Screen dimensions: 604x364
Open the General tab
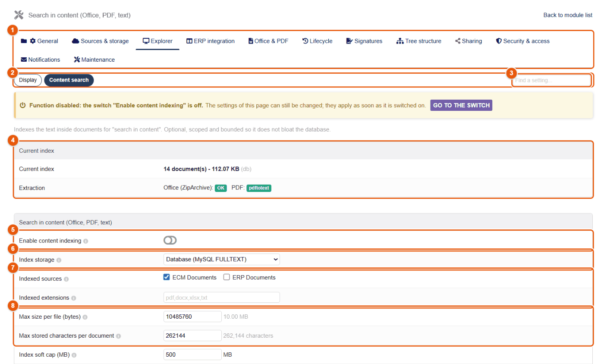[x=40, y=41]
